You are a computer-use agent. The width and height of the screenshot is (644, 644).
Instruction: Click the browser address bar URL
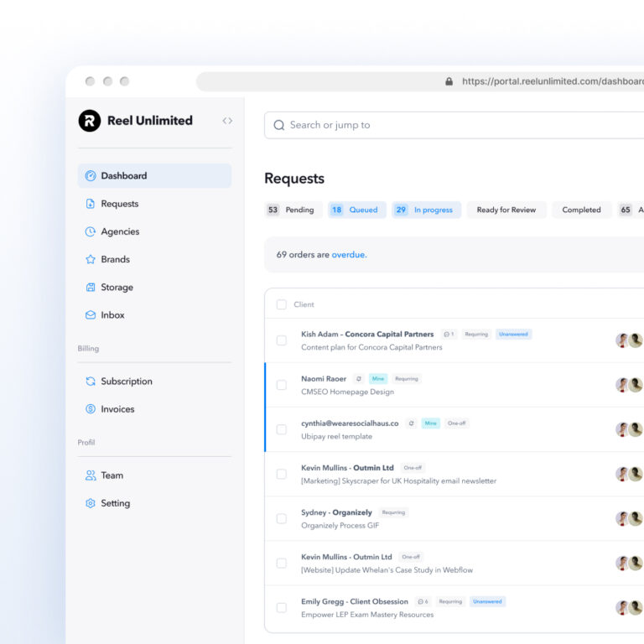coord(553,81)
